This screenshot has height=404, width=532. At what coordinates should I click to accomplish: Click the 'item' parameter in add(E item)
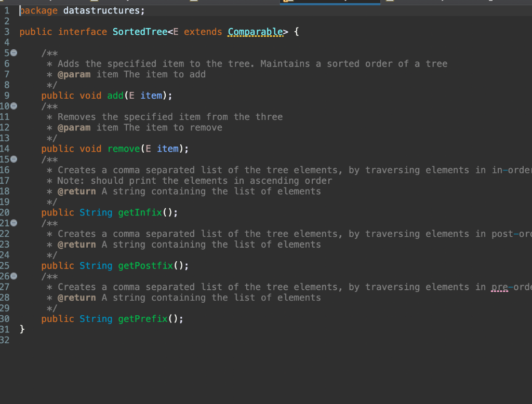pyautogui.click(x=151, y=96)
